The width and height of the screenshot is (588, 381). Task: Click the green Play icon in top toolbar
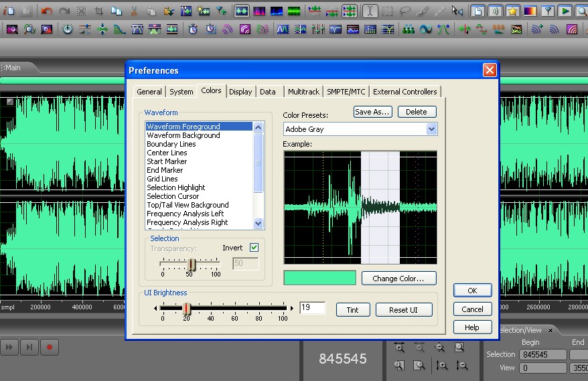tap(565, 11)
